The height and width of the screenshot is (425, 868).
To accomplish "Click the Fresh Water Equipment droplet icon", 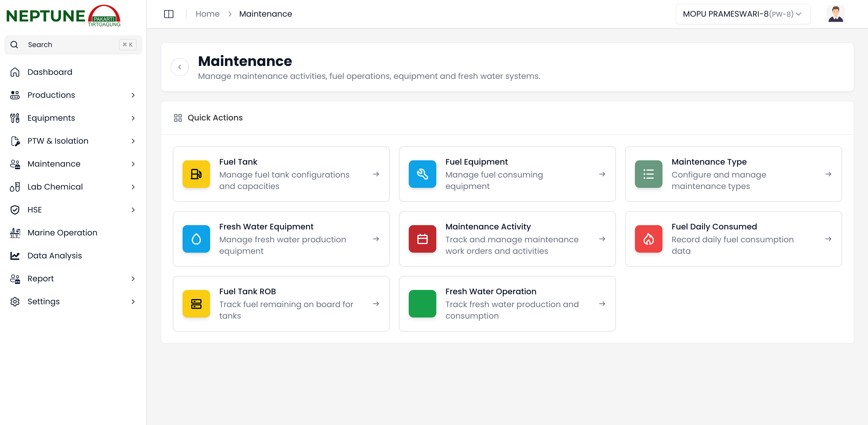I will 196,239.
